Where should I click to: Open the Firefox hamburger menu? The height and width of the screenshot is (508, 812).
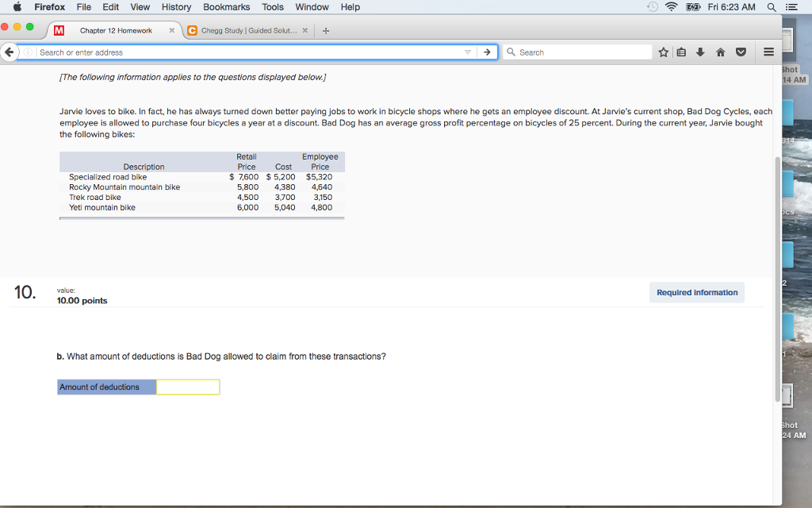pyautogui.click(x=769, y=52)
